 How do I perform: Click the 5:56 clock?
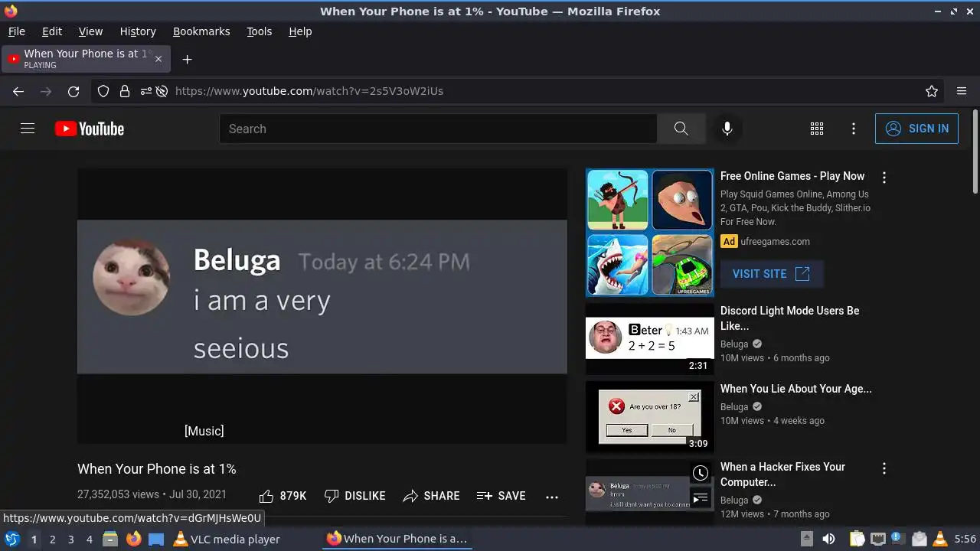(x=965, y=539)
